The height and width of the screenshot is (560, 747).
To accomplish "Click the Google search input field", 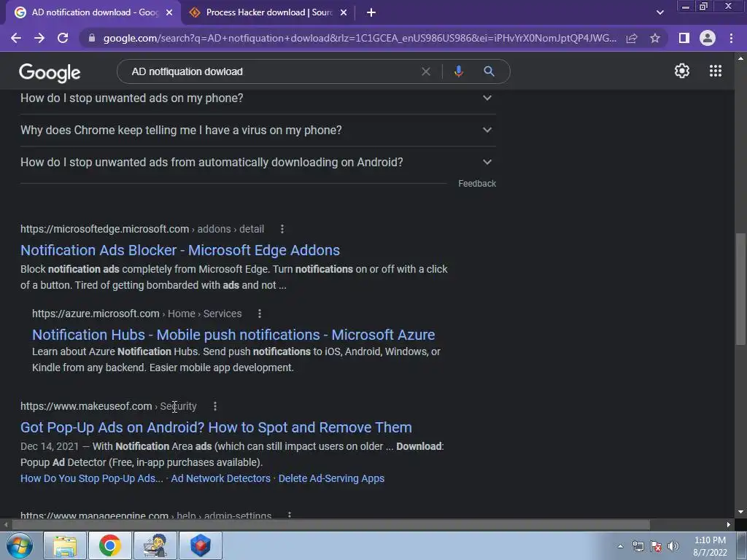I will click(271, 71).
